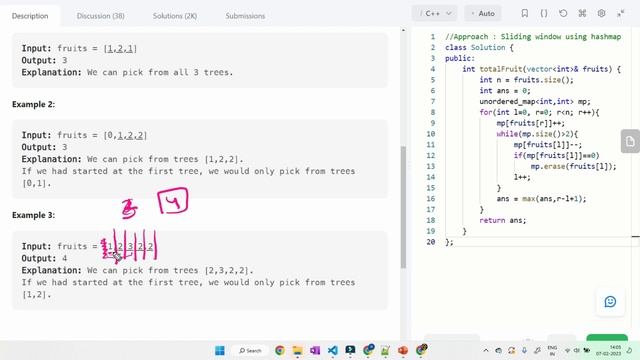Toggle the Auto button in the editor
The width and height of the screenshot is (640, 360).
pyautogui.click(x=483, y=13)
